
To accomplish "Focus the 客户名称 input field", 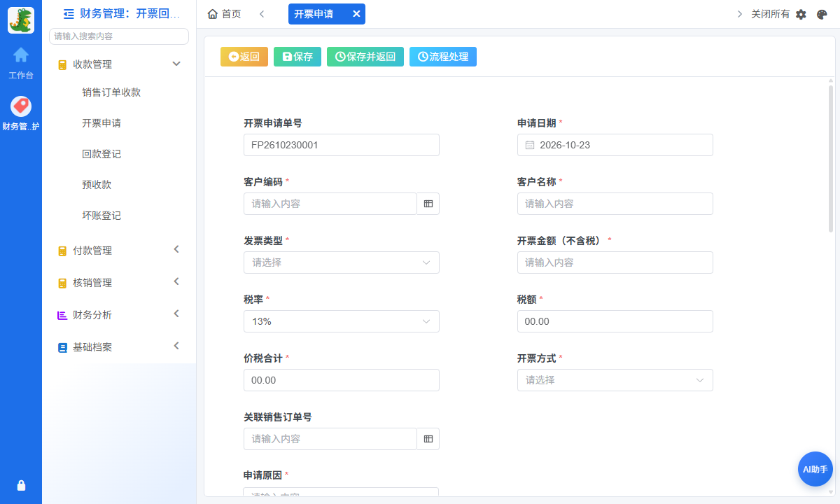I will point(615,204).
